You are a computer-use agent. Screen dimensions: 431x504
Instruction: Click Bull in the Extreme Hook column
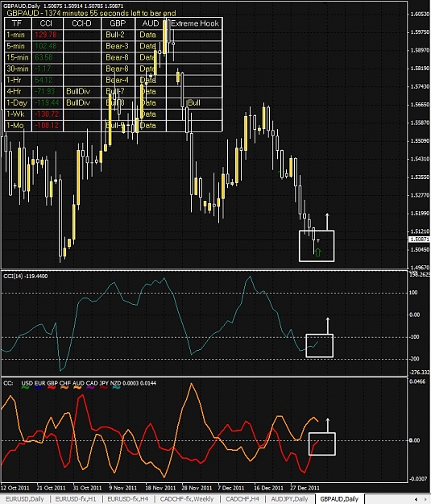[x=194, y=103]
